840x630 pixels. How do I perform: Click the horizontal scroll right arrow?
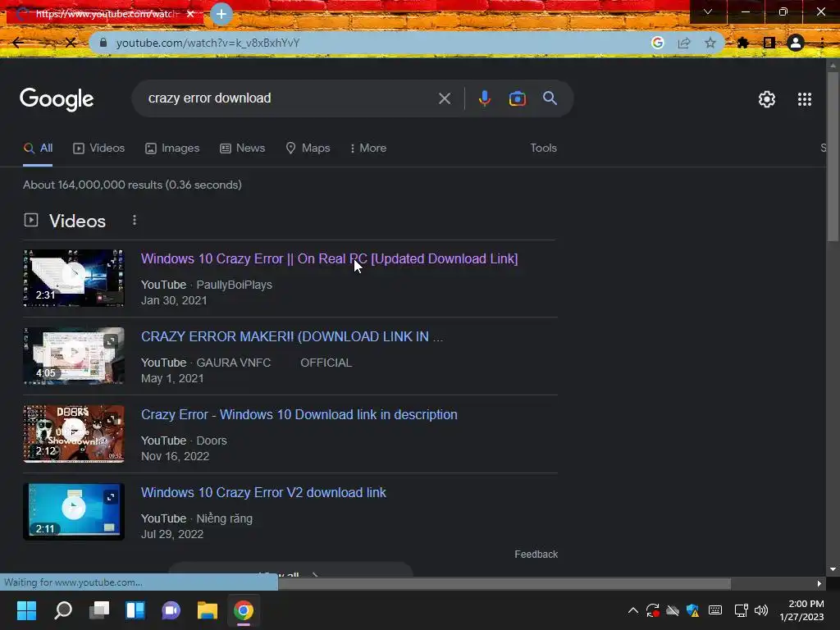(x=819, y=583)
